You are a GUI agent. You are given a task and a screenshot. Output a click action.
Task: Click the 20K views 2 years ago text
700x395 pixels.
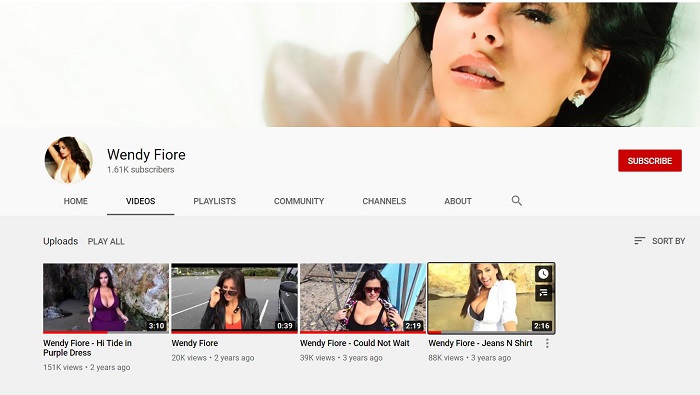pyautogui.click(x=213, y=358)
